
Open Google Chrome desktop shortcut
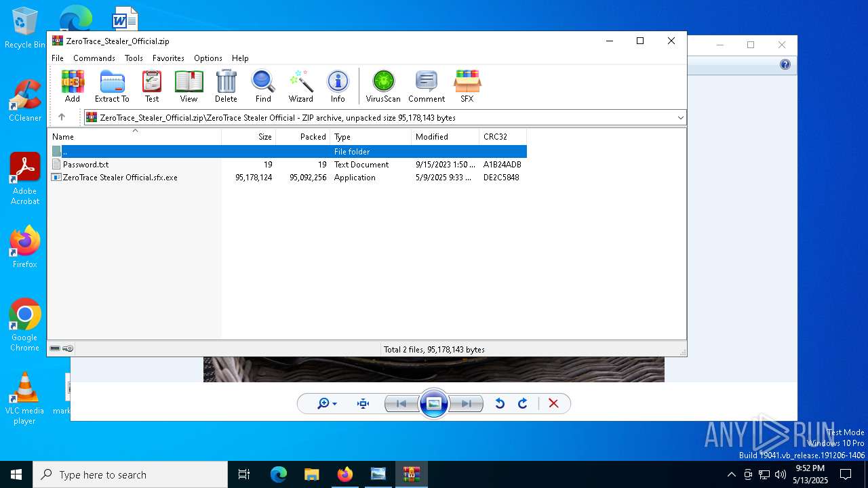click(x=24, y=325)
